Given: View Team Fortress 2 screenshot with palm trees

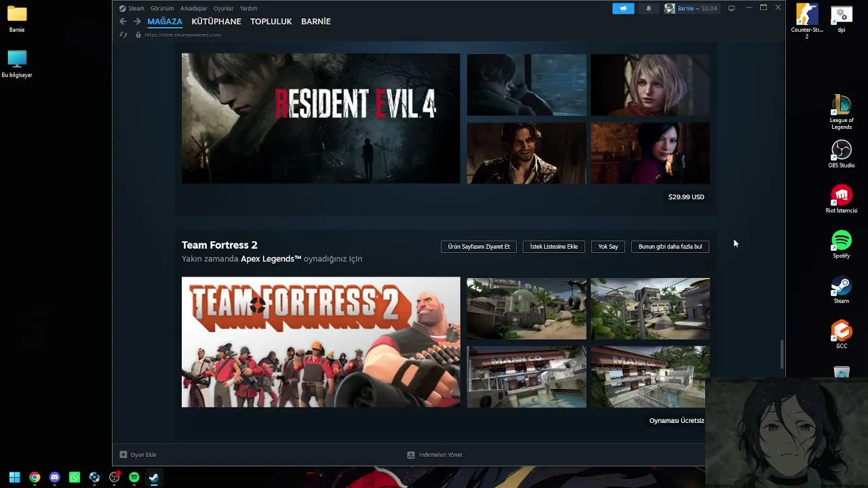Looking at the screenshot, I should pos(650,308).
